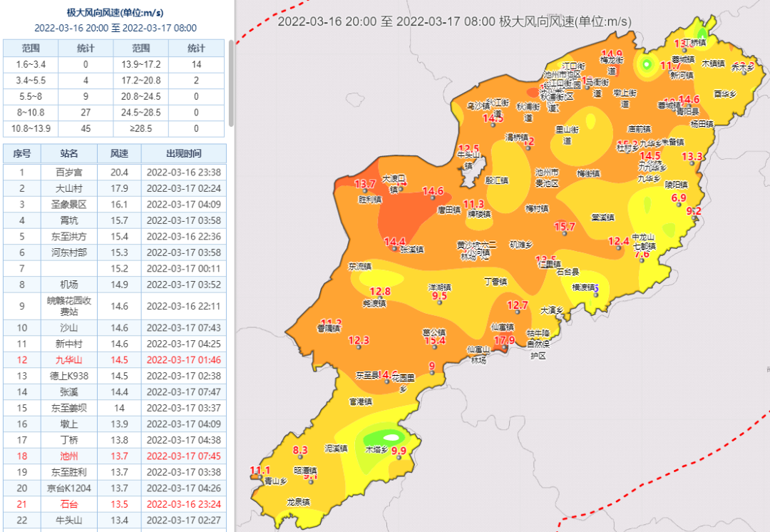
Task: Click the red 石台 station entry
Action: click(69, 504)
